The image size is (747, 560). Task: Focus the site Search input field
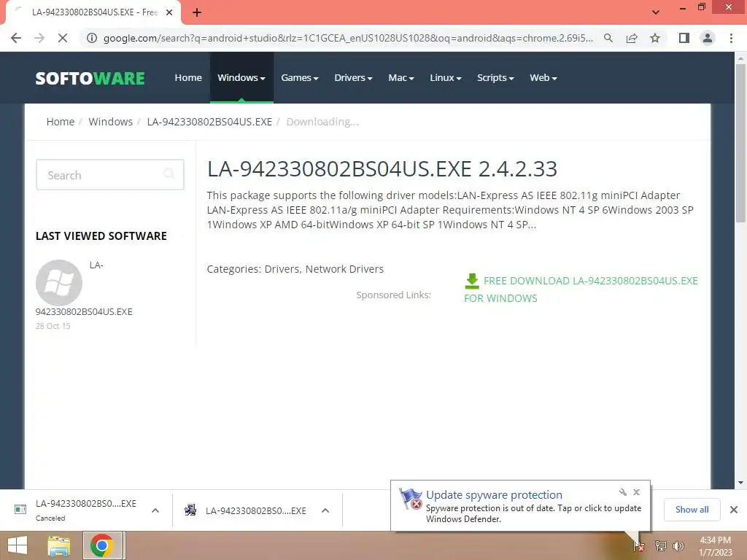[x=110, y=175]
